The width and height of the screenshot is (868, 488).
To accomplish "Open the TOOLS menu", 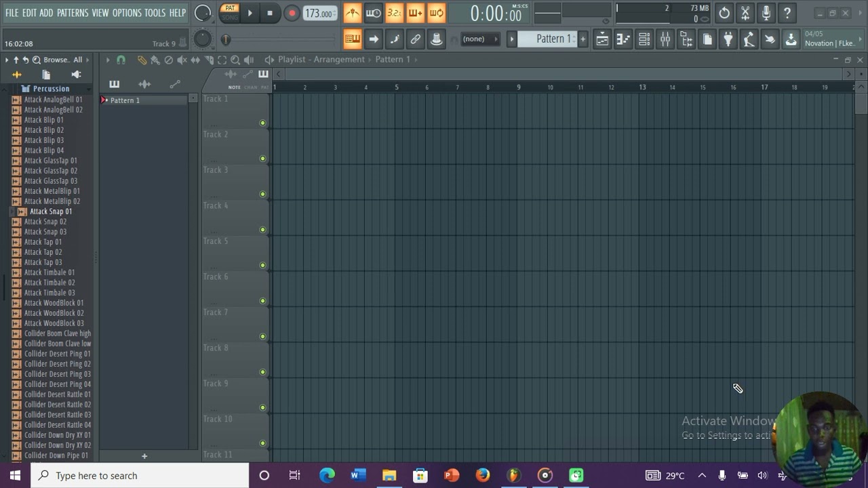I will 155,13.
